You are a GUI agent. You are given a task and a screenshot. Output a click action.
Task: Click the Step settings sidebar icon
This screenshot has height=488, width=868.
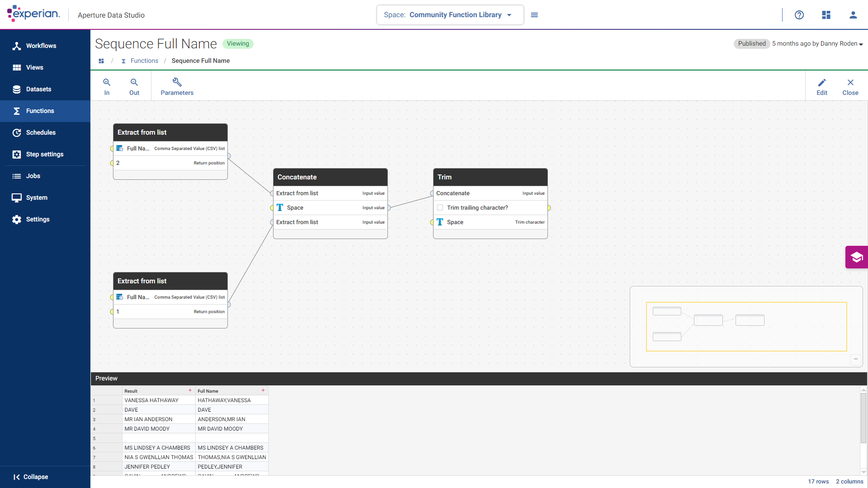16,154
